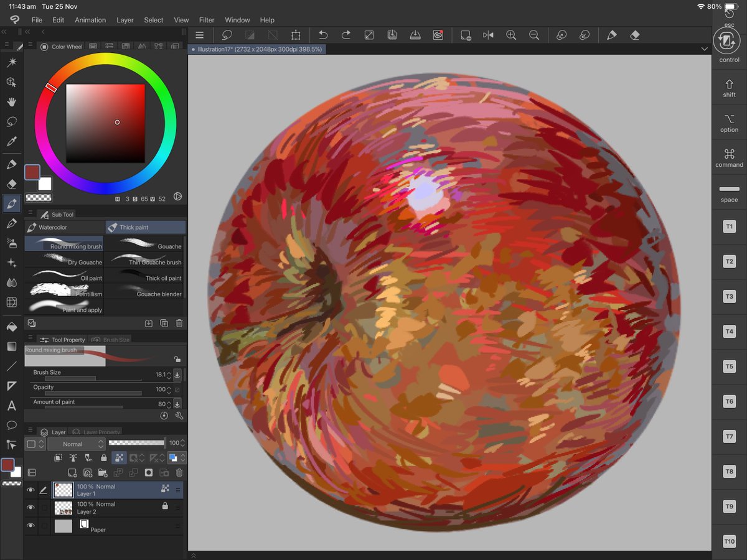747x560 pixels.
Task: Select the Eyedropper tool
Action: tap(11, 142)
